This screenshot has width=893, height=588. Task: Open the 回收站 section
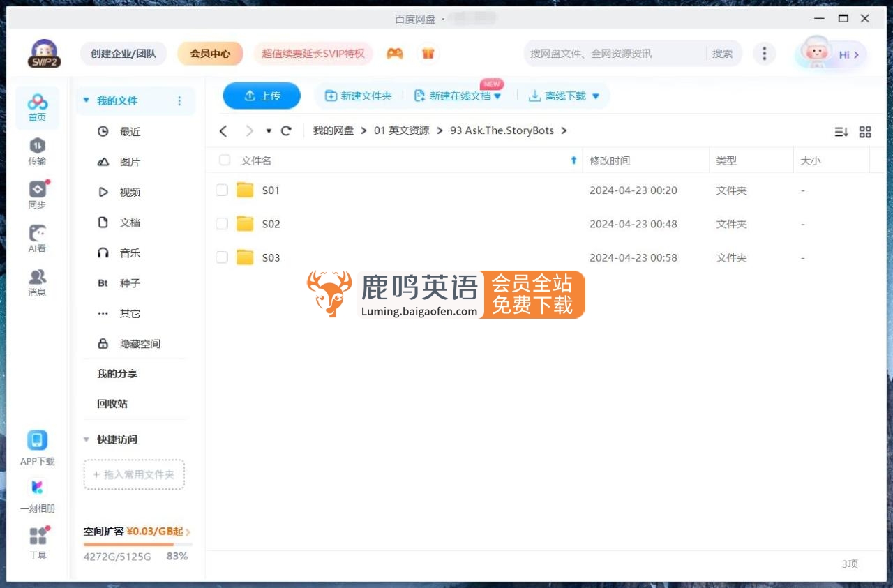tap(112, 403)
